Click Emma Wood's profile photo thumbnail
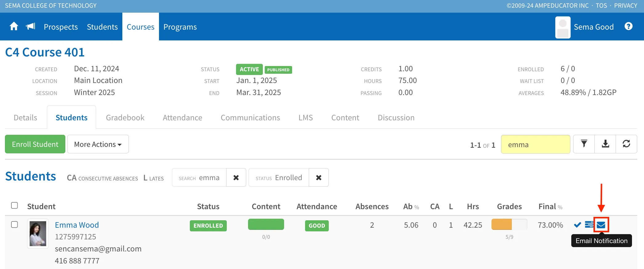Viewport: 644px width, 269px height. tap(38, 234)
